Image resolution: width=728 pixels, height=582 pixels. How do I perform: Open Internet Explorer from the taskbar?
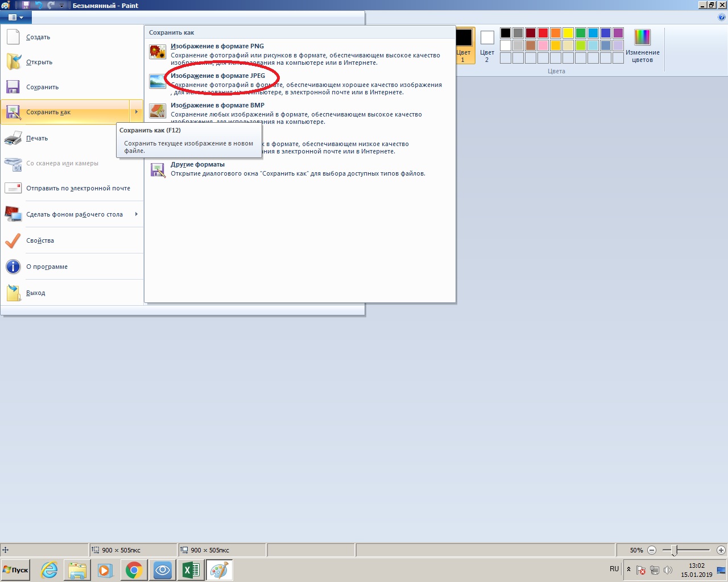[x=49, y=570]
